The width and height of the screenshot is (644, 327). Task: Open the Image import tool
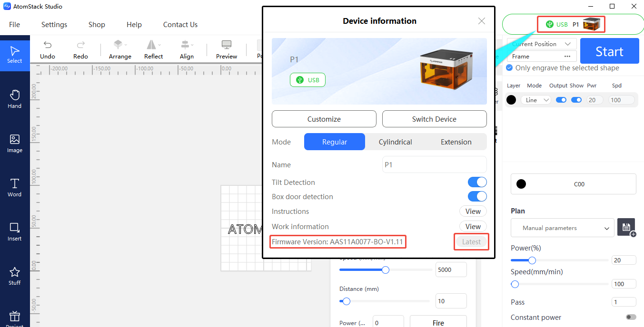(15, 143)
